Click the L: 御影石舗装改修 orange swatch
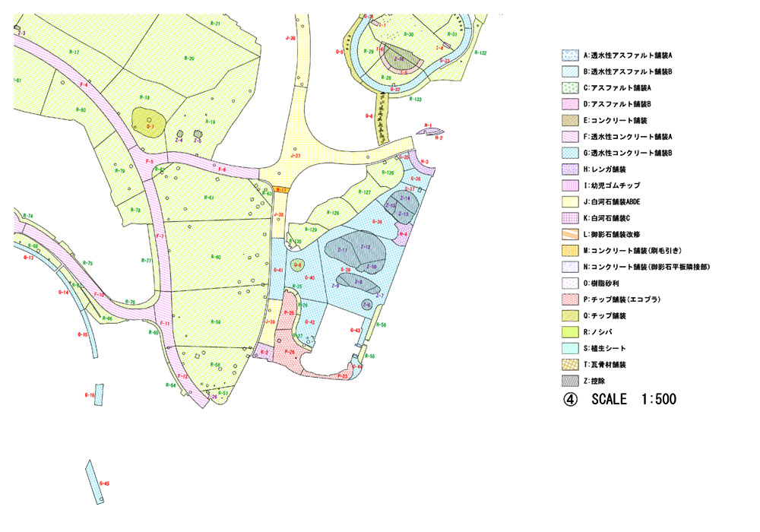760x532 pixels. click(570, 234)
